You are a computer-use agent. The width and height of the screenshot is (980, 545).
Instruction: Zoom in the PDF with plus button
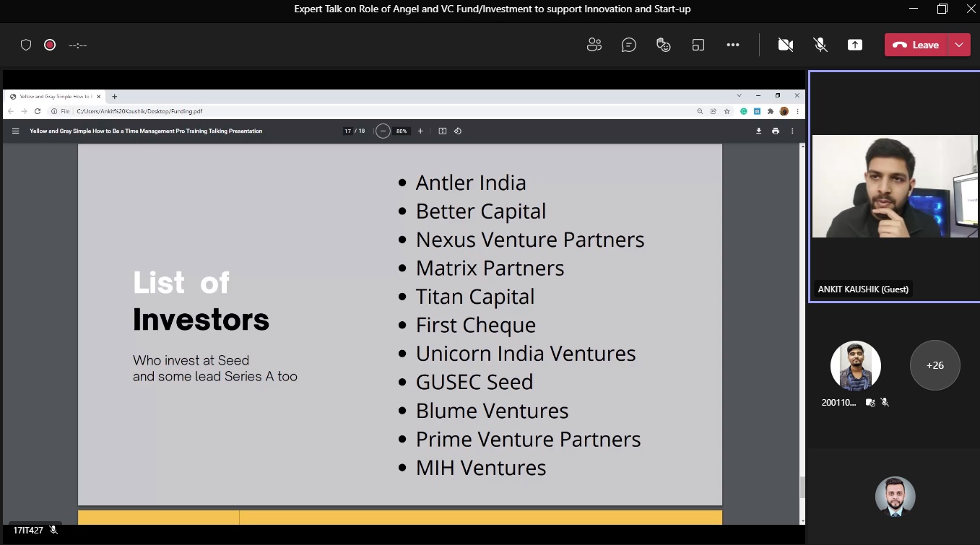420,131
